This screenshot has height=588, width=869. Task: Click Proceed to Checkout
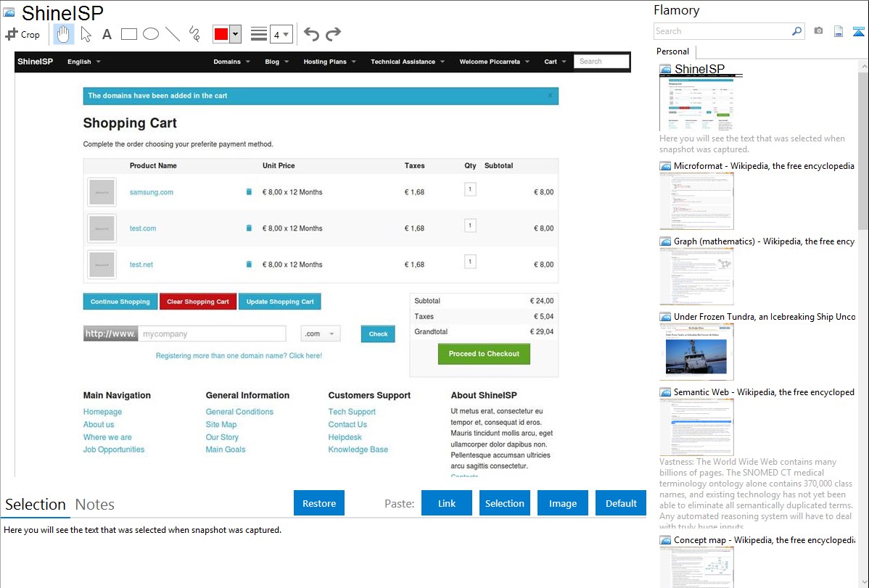coord(484,354)
